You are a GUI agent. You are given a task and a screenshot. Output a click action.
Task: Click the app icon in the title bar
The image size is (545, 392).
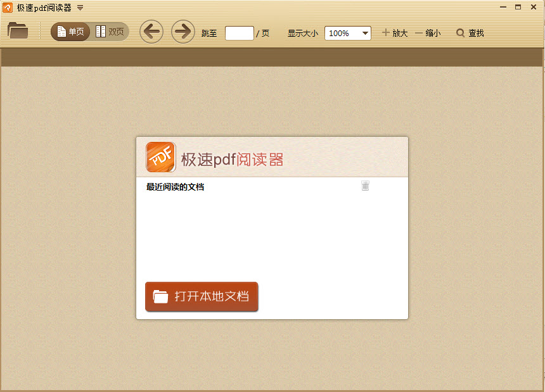(8, 8)
